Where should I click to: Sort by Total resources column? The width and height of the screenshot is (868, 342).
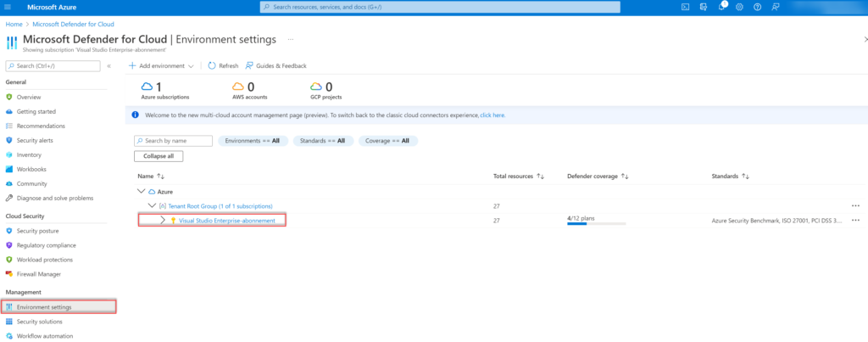519,177
